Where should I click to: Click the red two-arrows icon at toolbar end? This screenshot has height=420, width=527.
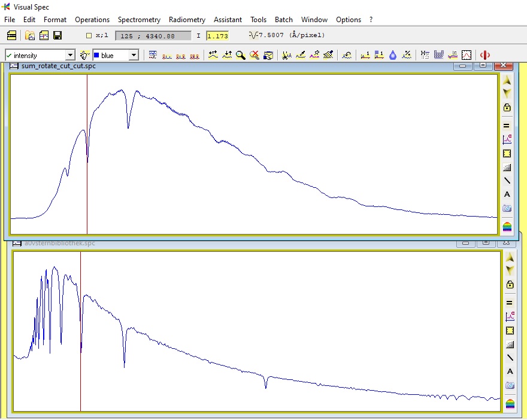pyautogui.click(x=484, y=55)
